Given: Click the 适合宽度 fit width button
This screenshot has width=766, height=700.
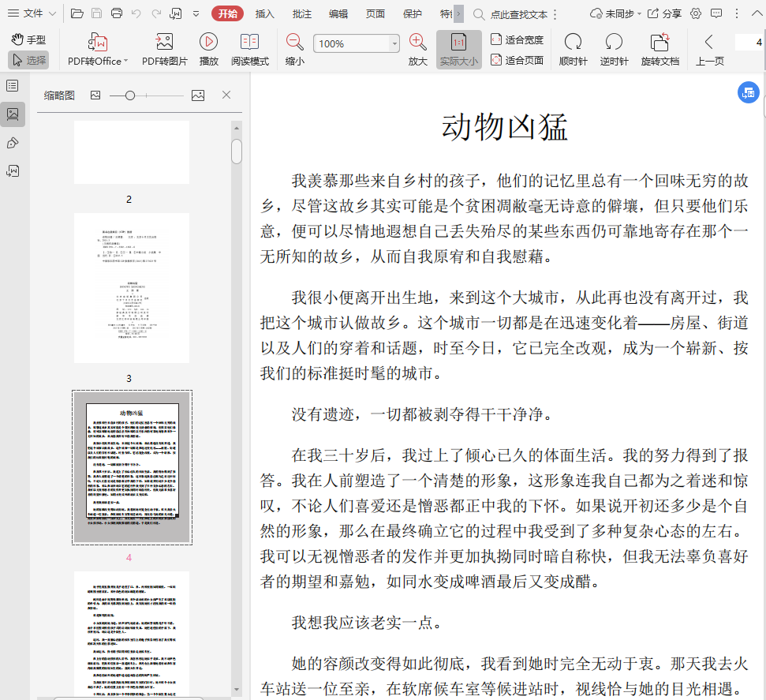Looking at the screenshot, I should (518, 39).
